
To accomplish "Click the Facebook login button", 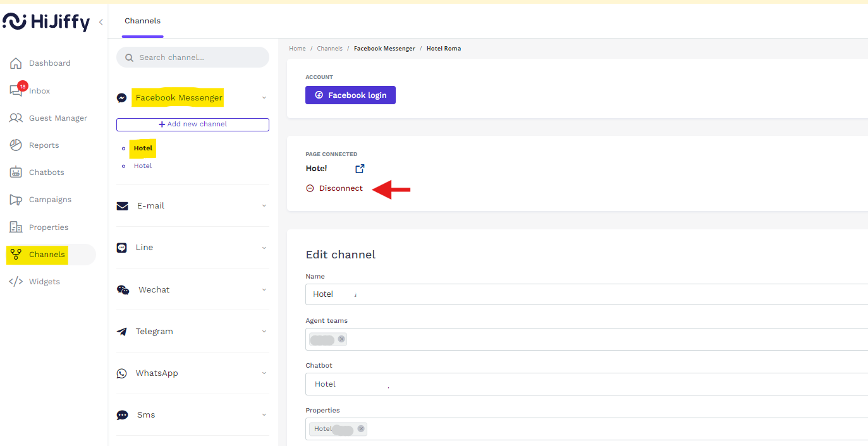I will coord(350,95).
